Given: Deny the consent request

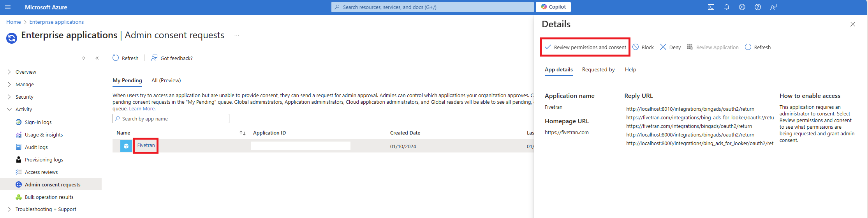Looking at the screenshot, I should pyautogui.click(x=670, y=47).
